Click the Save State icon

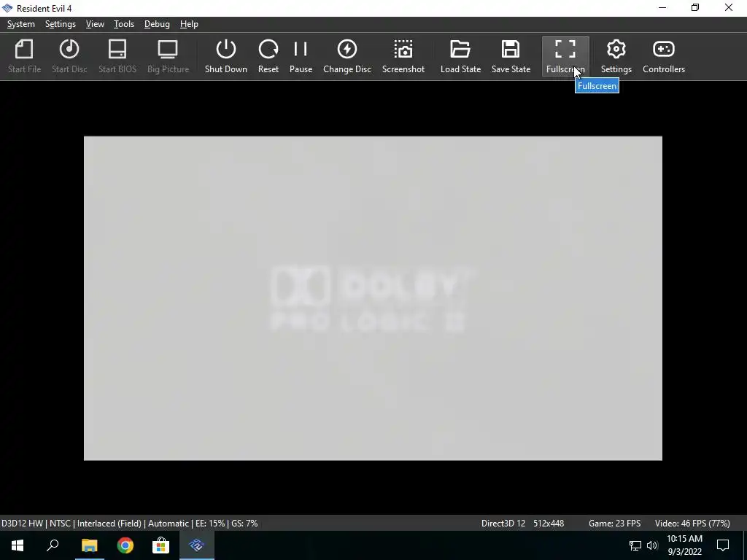point(511,56)
